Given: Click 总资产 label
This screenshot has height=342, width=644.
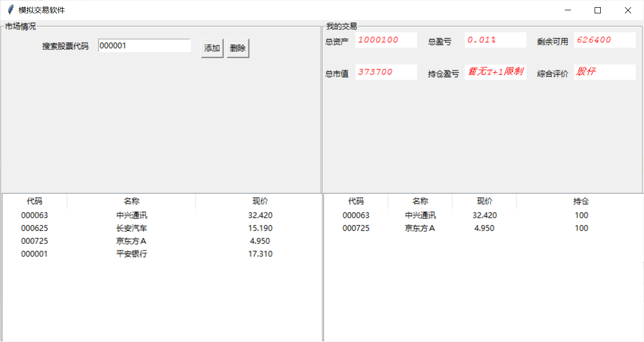Looking at the screenshot, I should coord(337,42).
